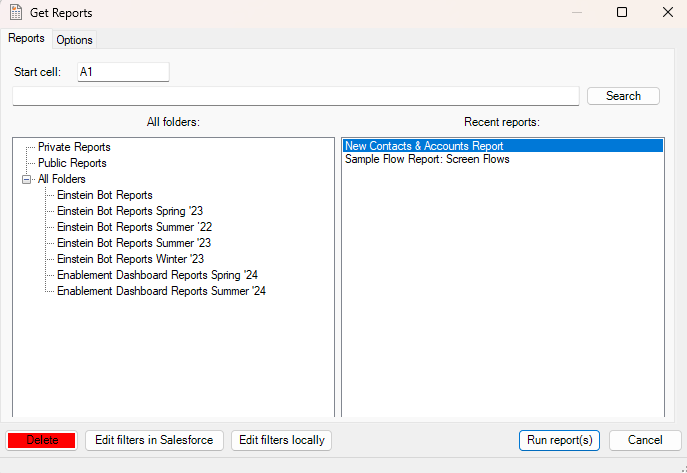Select Einstein Bot Reports Winter '23

click(130, 259)
